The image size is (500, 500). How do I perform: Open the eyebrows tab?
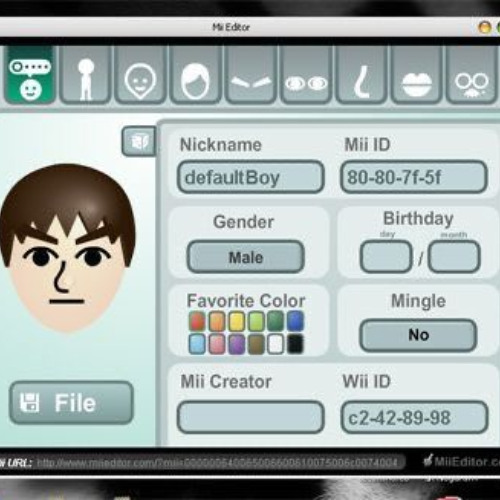pos(251,75)
